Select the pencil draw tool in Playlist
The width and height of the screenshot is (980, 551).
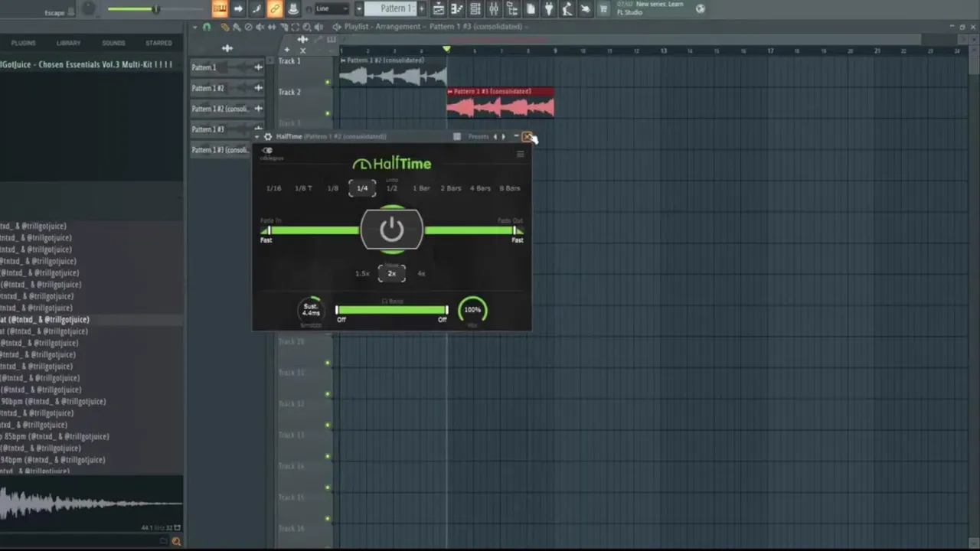(224, 27)
